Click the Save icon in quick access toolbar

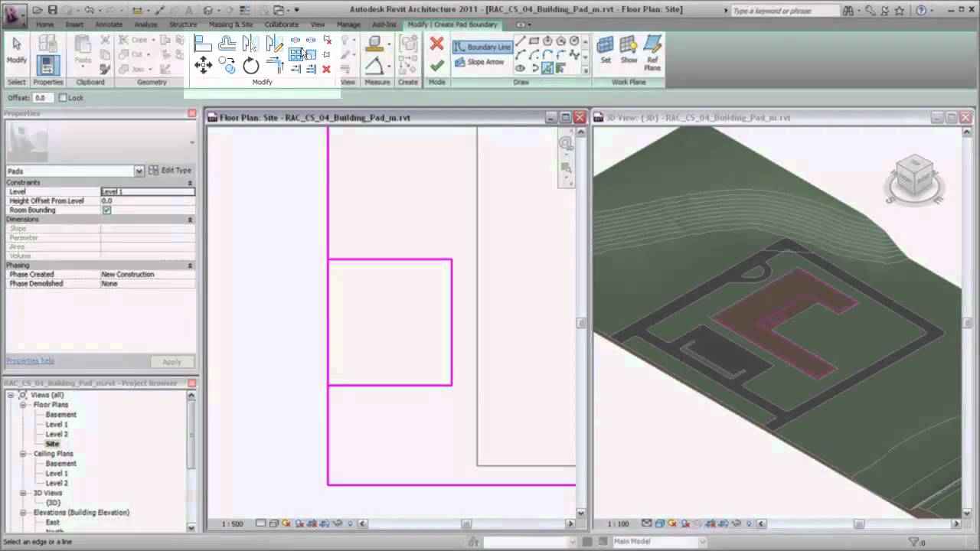[x=52, y=10]
